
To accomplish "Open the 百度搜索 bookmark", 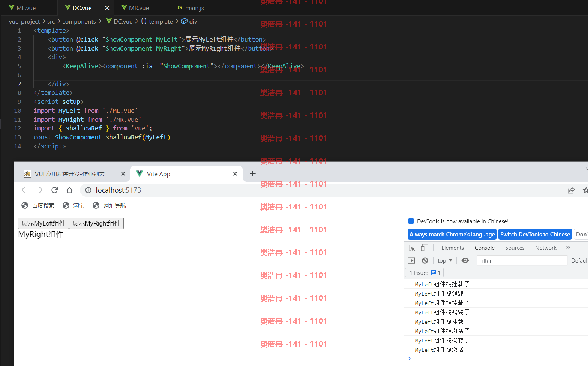I will pyautogui.click(x=38, y=205).
